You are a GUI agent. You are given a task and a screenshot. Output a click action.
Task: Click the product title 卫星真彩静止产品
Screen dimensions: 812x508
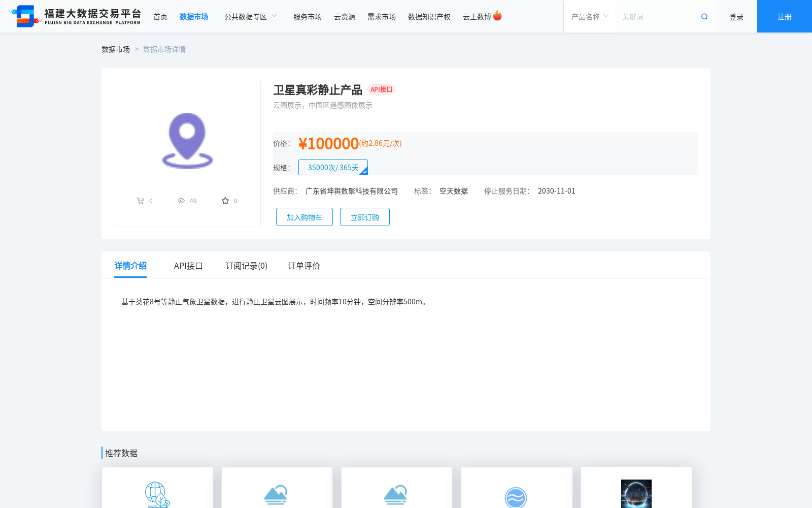(x=318, y=90)
